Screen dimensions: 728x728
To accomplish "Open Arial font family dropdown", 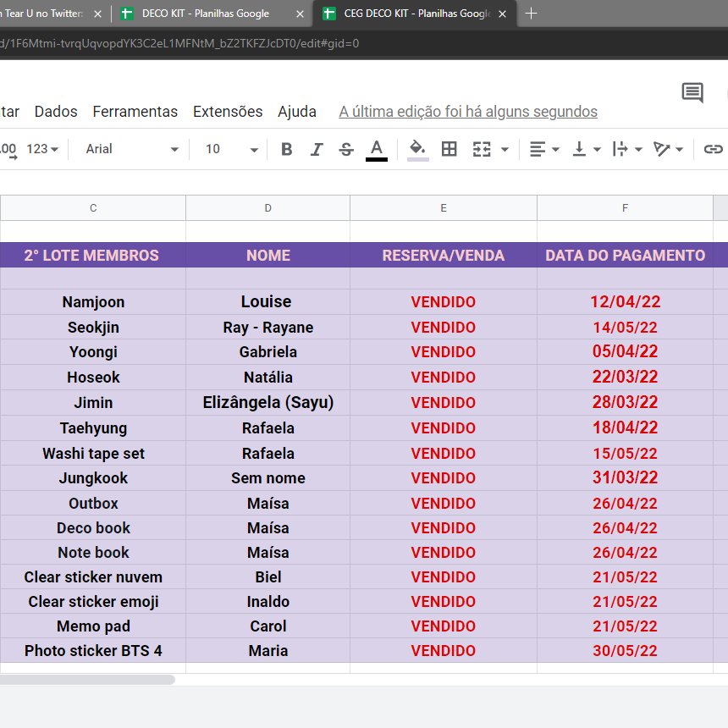I will pos(132,149).
